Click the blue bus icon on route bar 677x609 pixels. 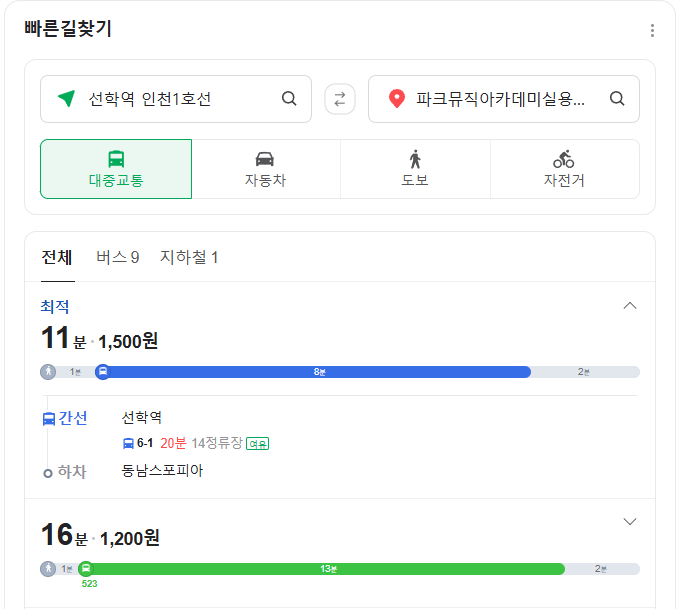click(103, 372)
